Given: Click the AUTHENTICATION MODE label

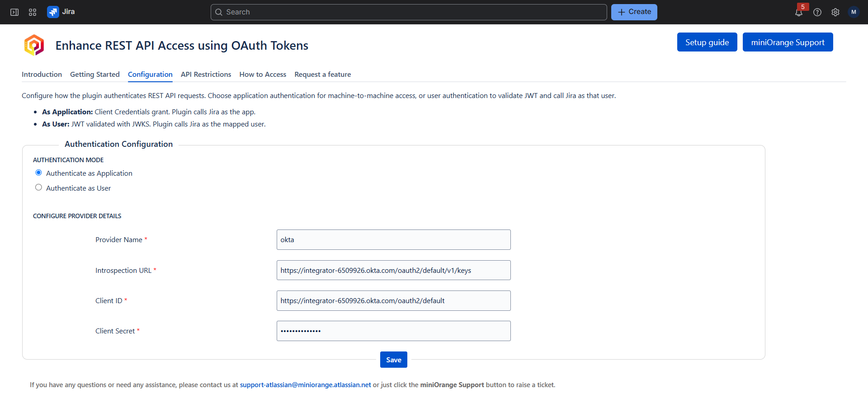Looking at the screenshot, I should [x=68, y=160].
